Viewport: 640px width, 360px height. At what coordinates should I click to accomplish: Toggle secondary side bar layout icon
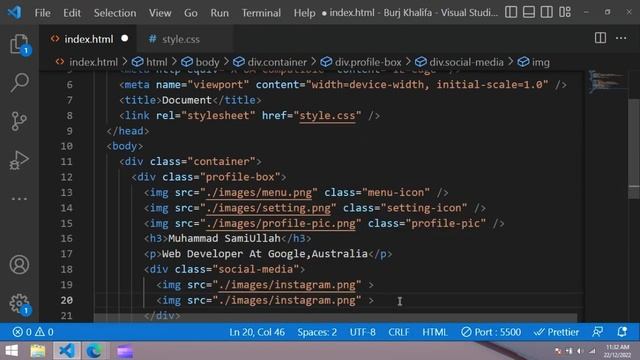click(547, 12)
